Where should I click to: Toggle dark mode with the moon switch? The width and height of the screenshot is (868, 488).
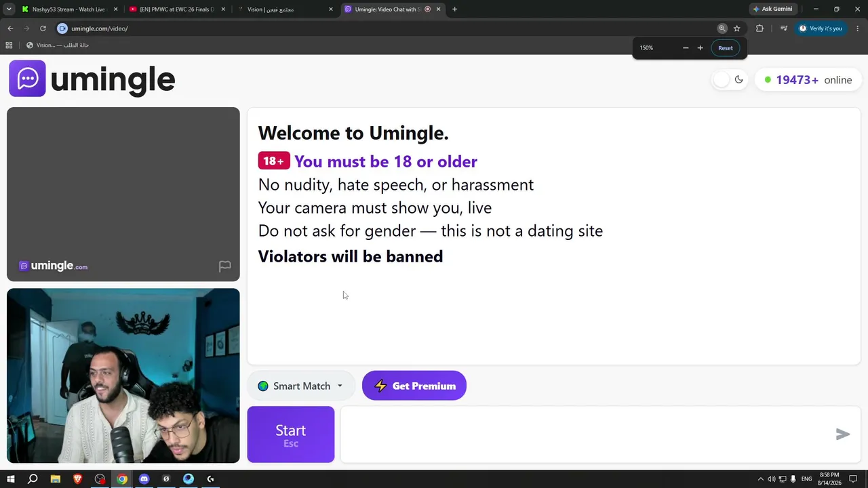pyautogui.click(x=730, y=80)
